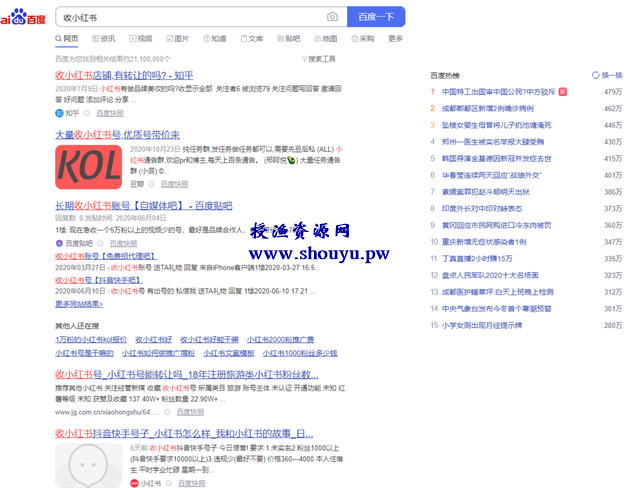Click 换一换 refresh hot list
640x488 pixels.
click(607, 75)
